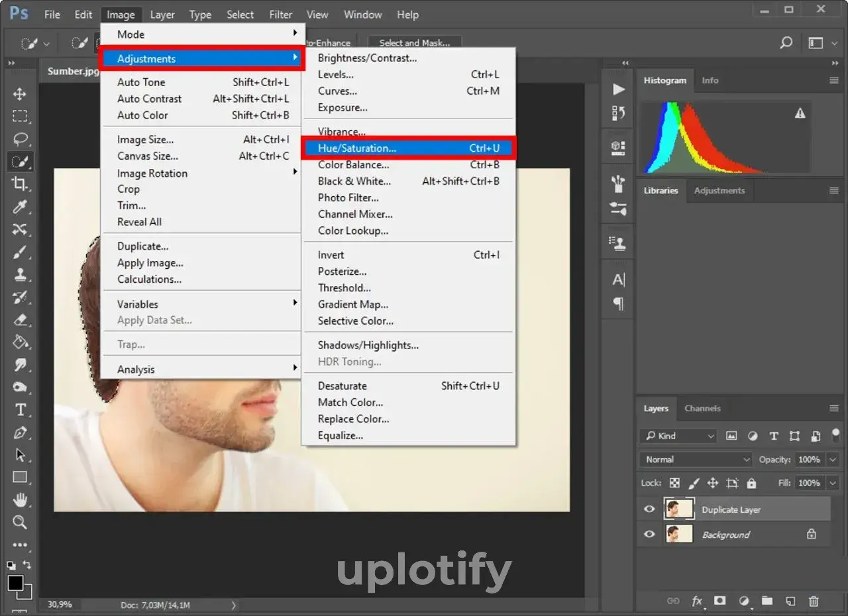Open the Normal blend mode dropdown

click(x=696, y=459)
